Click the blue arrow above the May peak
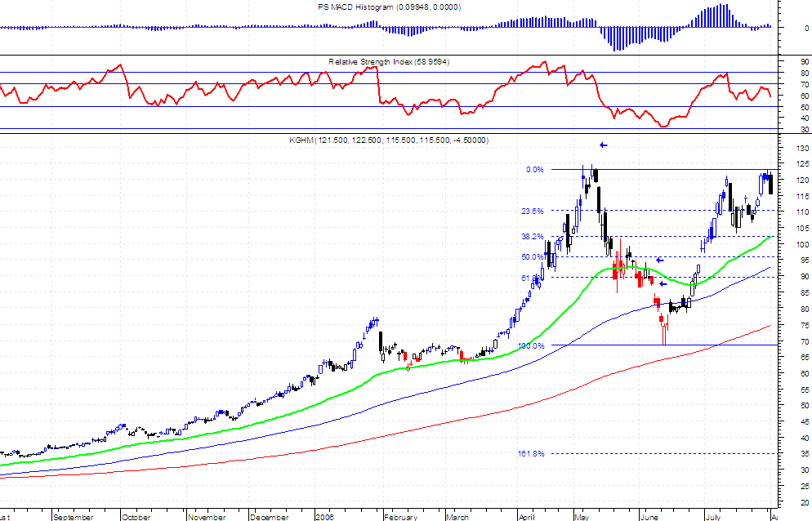This screenshot has height=521, width=812. (x=603, y=145)
